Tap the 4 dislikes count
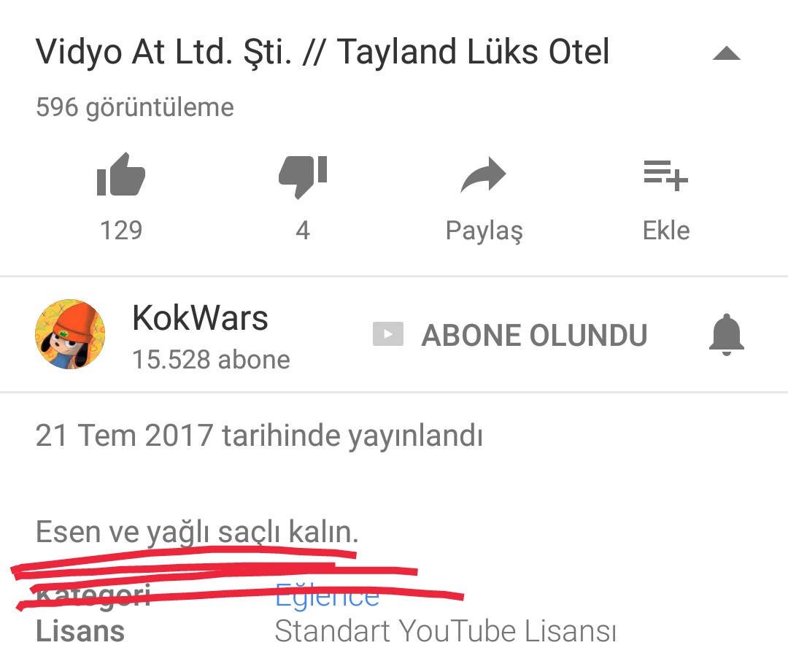788x672 pixels. [x=303, y=231]
